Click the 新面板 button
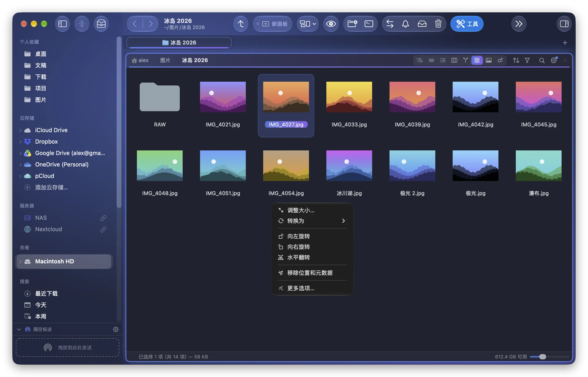 pos(272,24)
